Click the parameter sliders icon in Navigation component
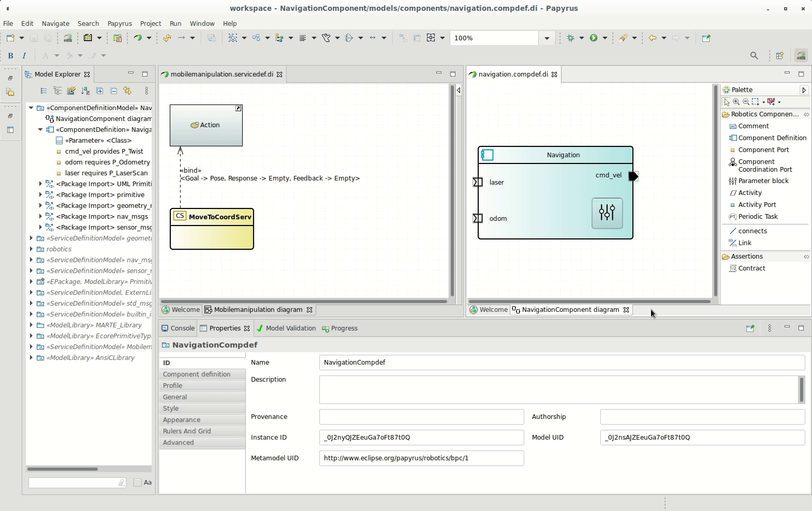The image size is (812, 511). (x=607, y=213)
